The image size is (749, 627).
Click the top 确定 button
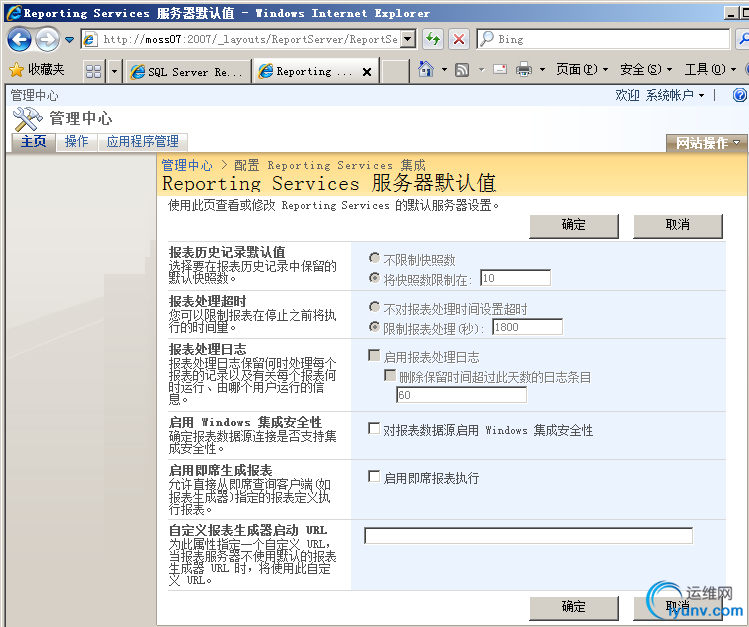tap(574, 225)
